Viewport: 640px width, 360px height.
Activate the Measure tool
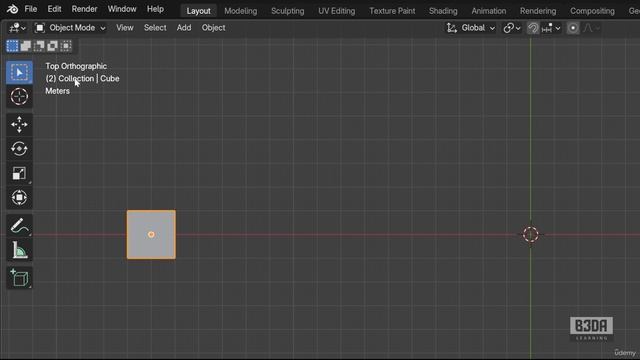tap(19, 250)
